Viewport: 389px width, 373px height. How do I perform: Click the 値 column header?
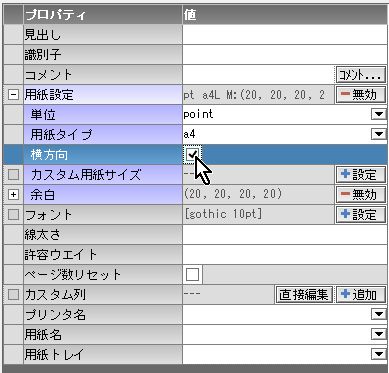285,15
